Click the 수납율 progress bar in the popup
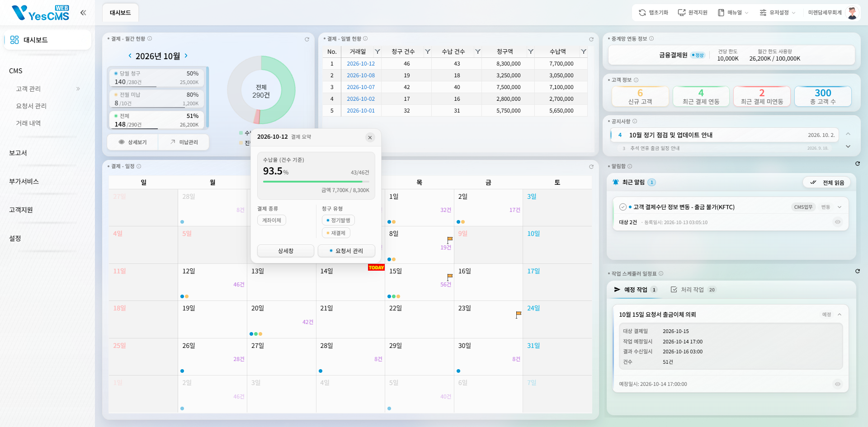Viewport: 868px width, 427px height. [x=316, y=182]
